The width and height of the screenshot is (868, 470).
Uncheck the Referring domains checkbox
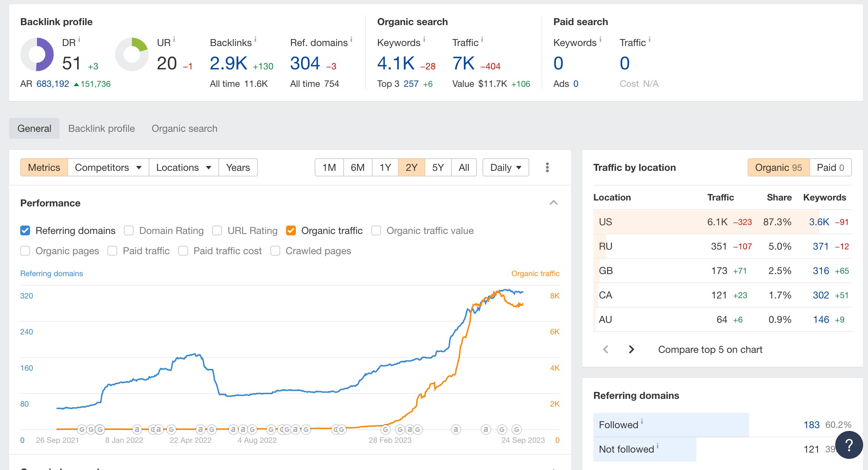click(x=25, y=230)
